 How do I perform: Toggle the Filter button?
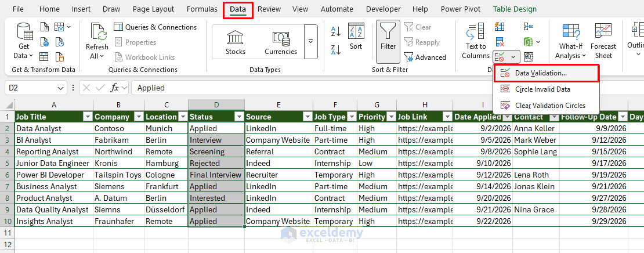[x=388, y=41]
